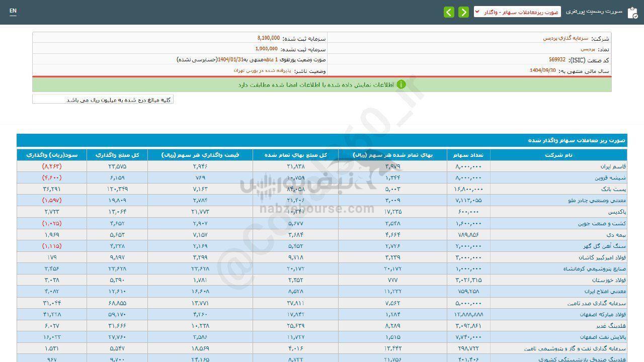Click the green info circle icon
The width and height of the screenshot is (644, 362).
coord(401,84)
